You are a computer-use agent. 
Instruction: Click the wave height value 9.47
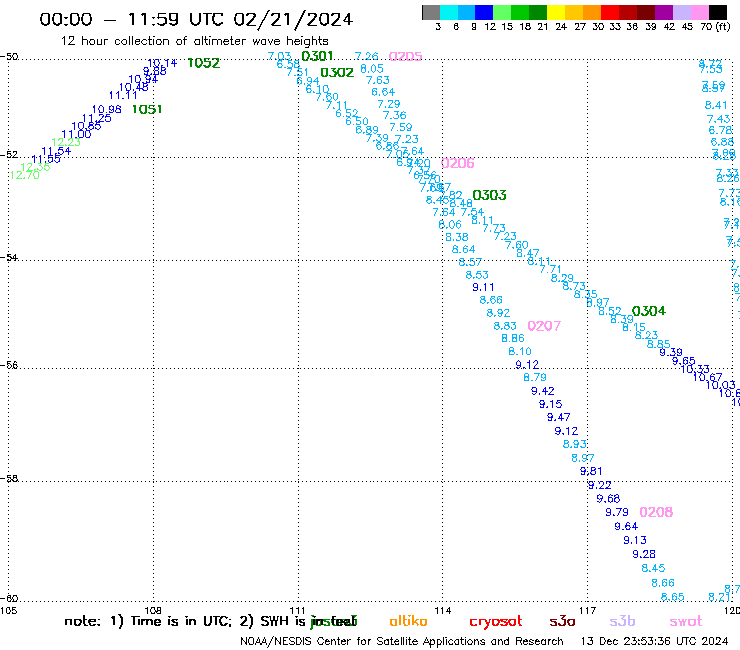point(558,417)
